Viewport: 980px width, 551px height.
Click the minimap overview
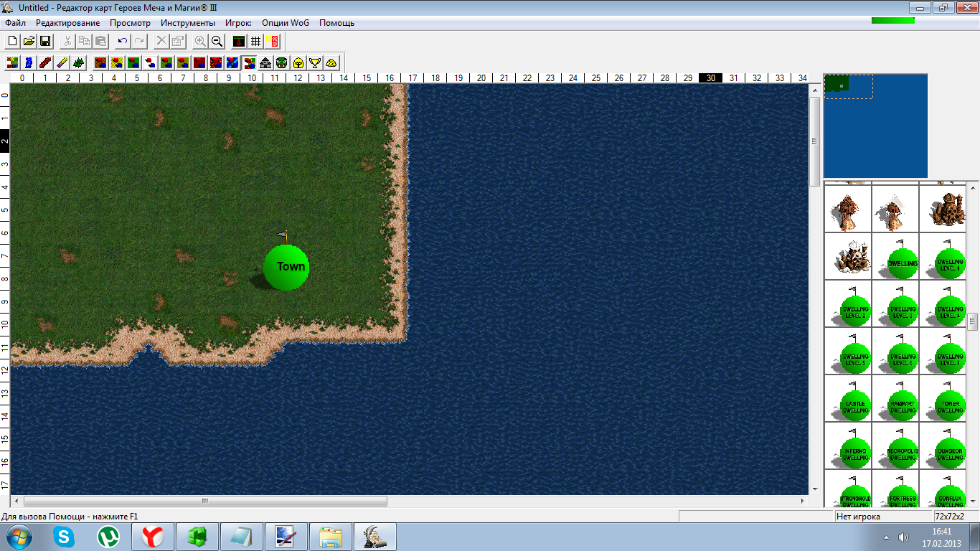(x=875, y=126)
